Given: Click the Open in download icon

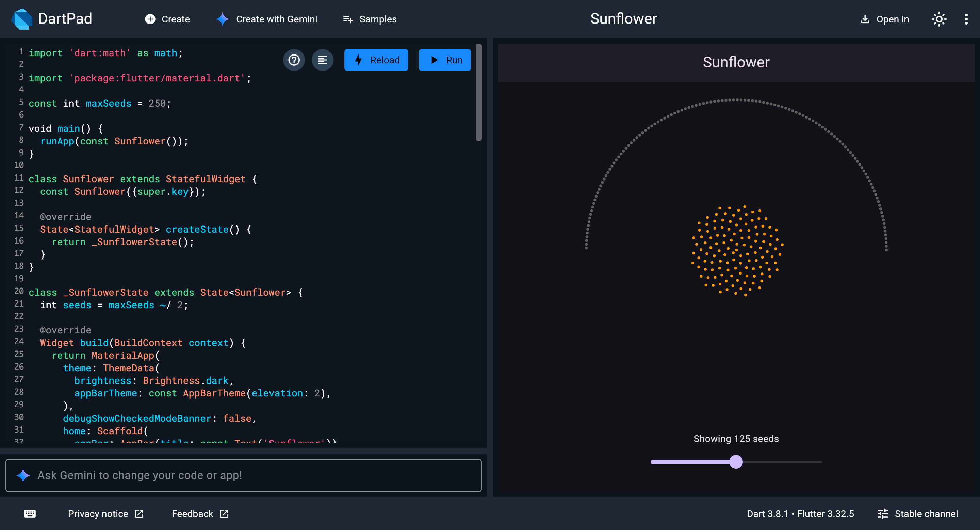Looking at the screenshot, I should (865, 19).
